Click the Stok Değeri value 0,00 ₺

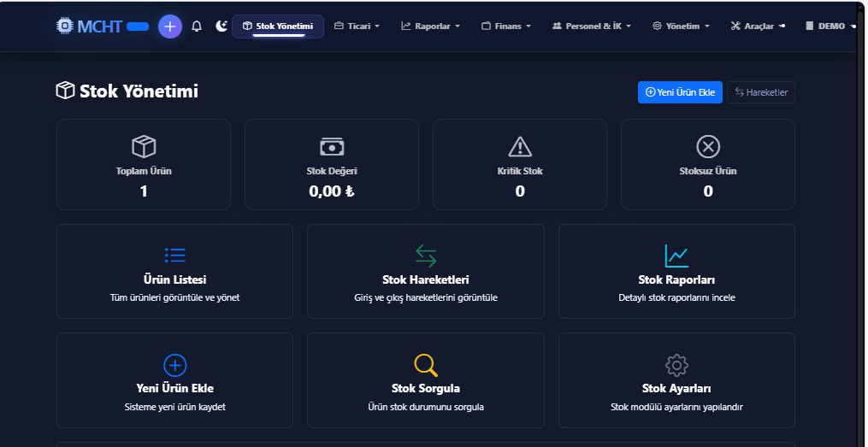332,191
